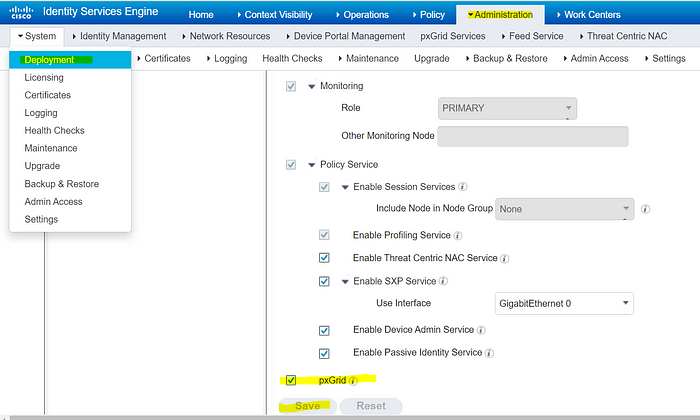Screen dimensions: 700x420
Task: Open the Work Centers menu
Action: [588, 15]
